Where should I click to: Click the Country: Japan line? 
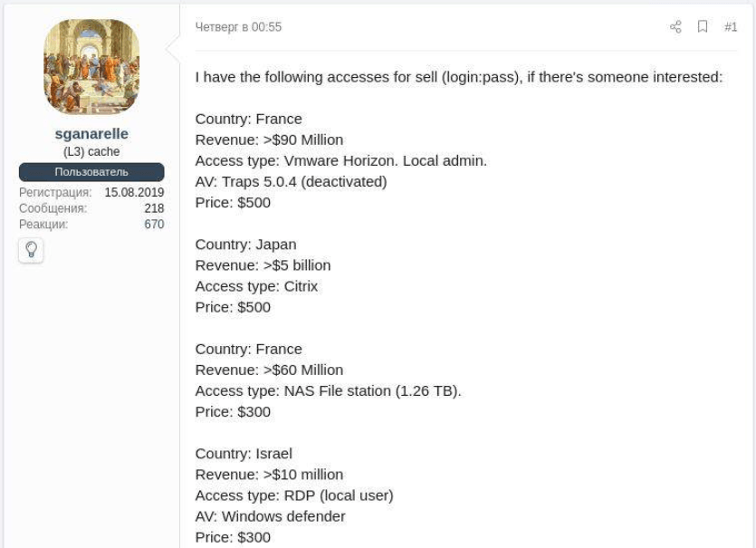[245, 245]
